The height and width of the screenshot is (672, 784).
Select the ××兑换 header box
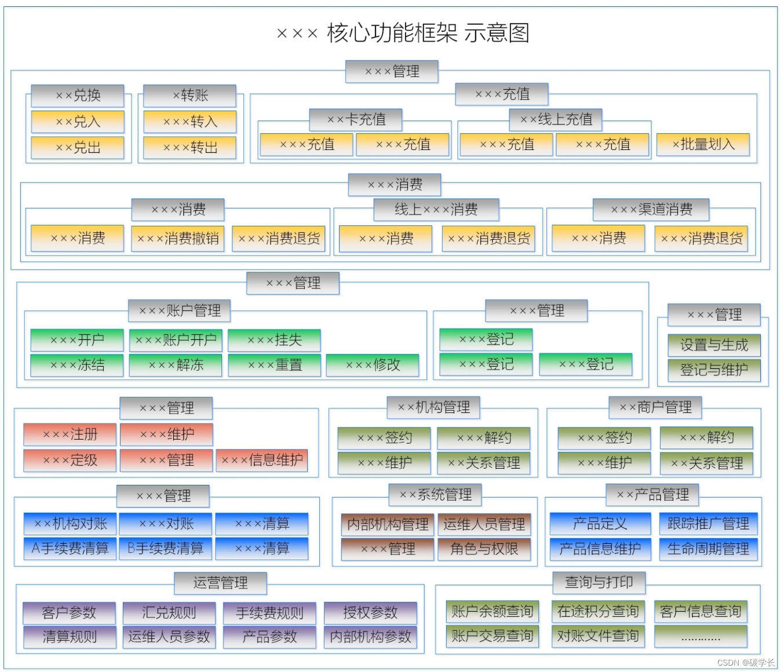(78, 96)
